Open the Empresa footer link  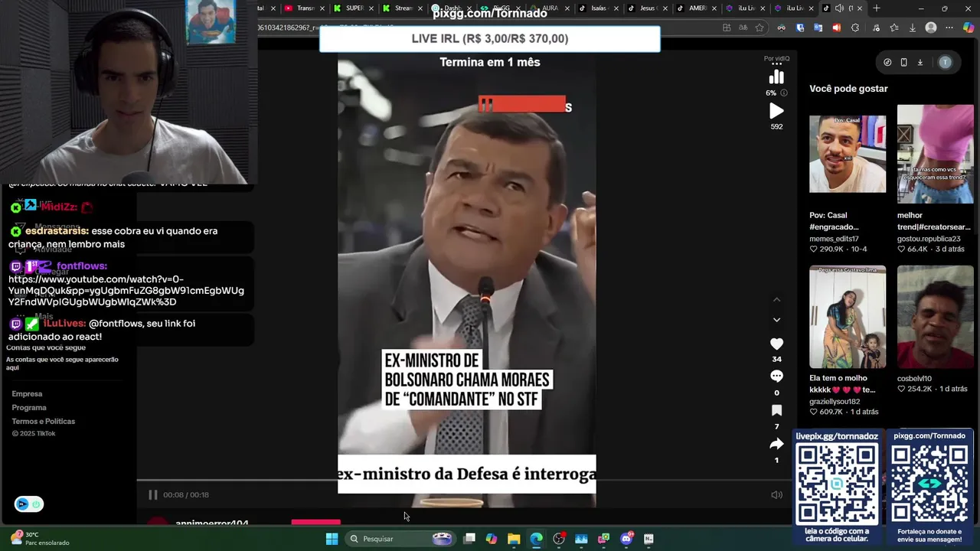pyautogui.click(x=27, y=394)
